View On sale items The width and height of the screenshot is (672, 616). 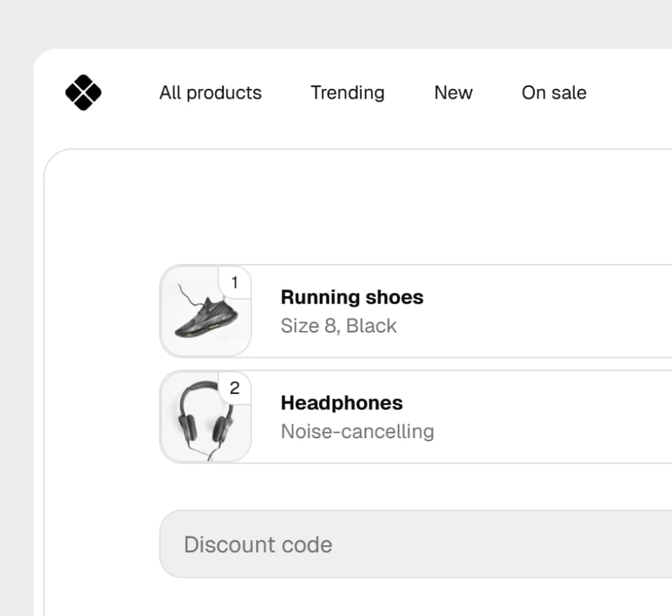[x=554, y=92]
